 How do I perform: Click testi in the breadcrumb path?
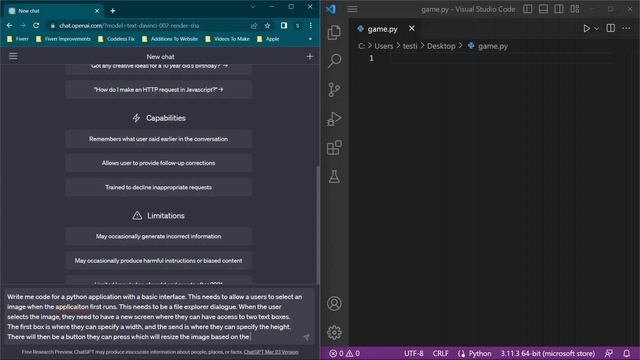(410, 46)
